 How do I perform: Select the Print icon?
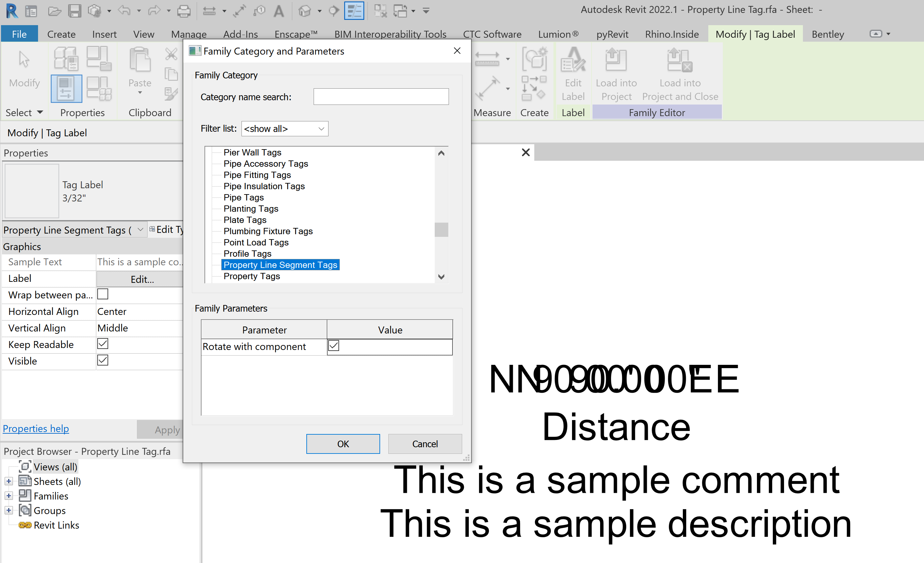click(x=184, y=11)
